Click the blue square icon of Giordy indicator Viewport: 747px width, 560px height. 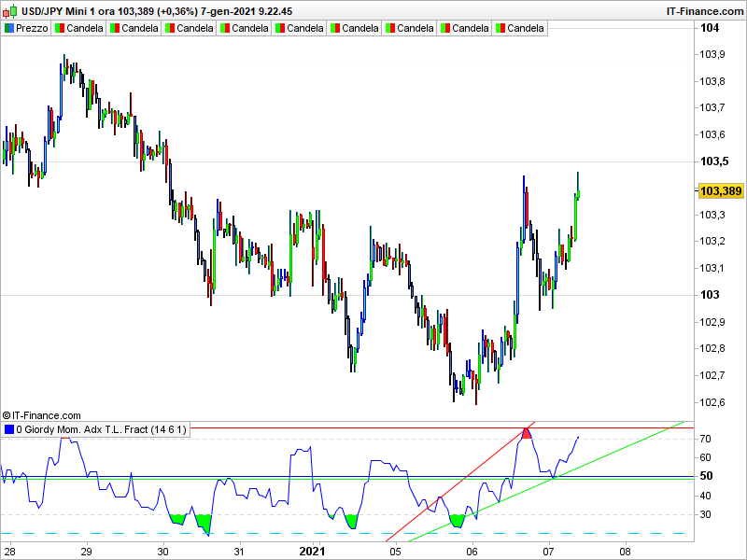(x=9, y=429)
